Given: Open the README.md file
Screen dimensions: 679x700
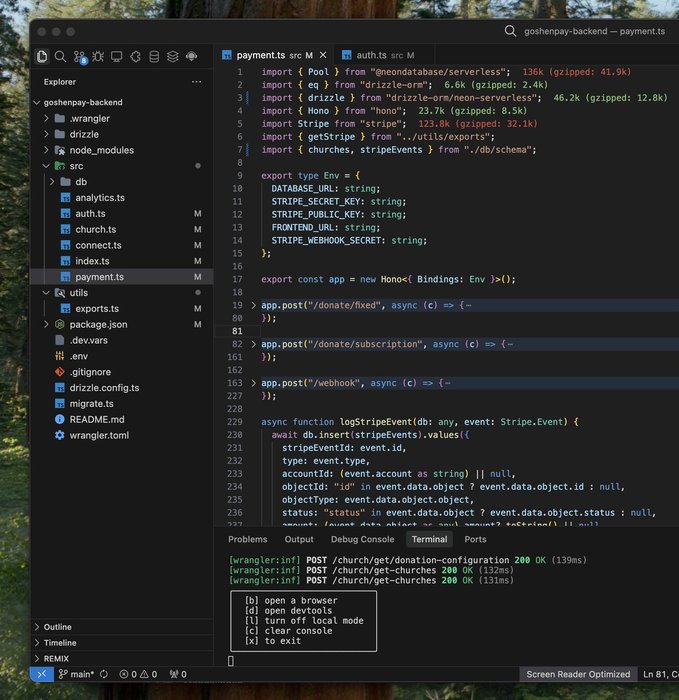Looking at the screenshot, I should pos(121,419).
